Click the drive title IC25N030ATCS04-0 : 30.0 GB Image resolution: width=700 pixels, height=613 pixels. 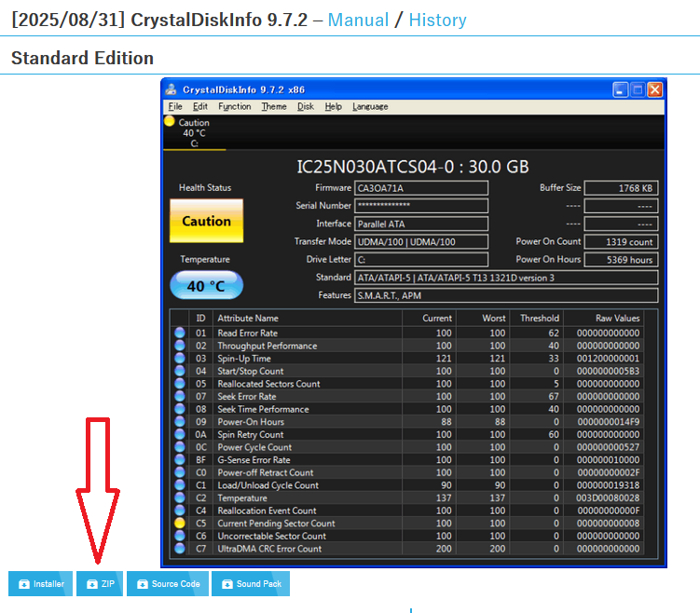click(x=413, y=167)
